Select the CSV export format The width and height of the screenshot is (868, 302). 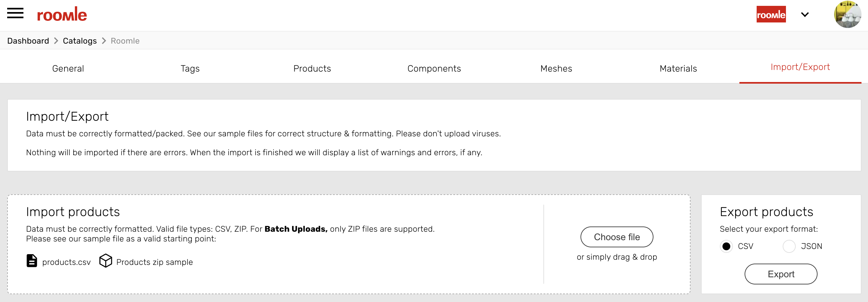click(x=726, y=246)
